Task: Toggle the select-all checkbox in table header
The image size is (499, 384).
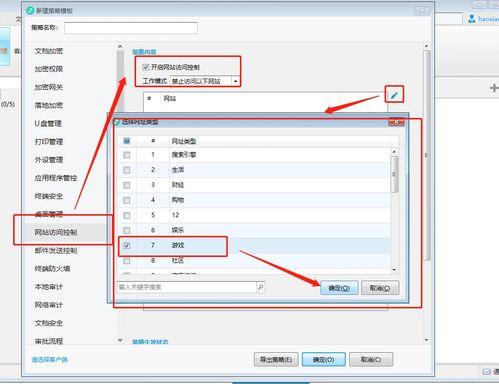Action: pos(127,141)
